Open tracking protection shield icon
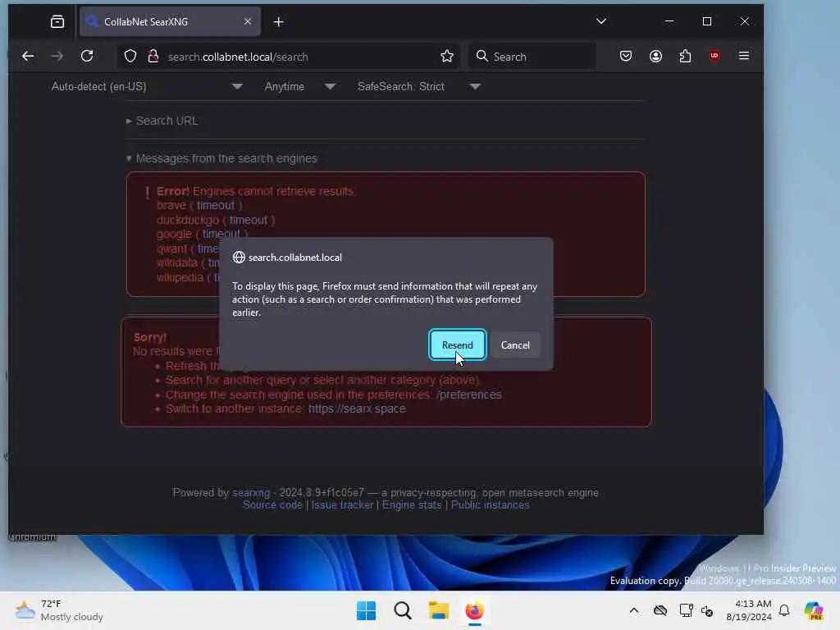The image size is (840, 630). (x=130, y=57)
